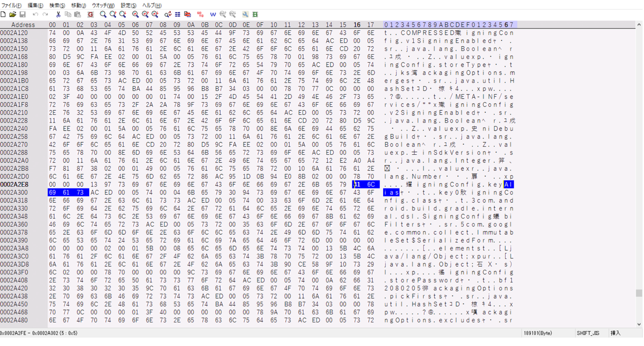
Task: Click the small red blocks toolbar icon
Action: pos(200,15)
